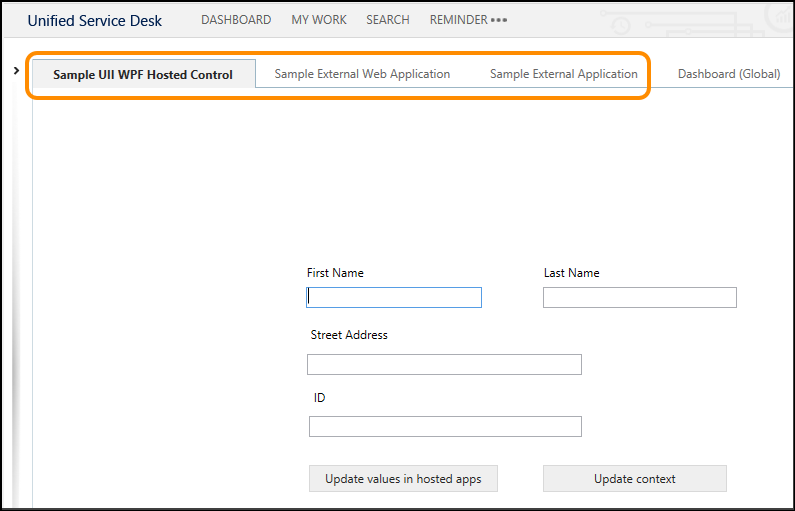This screenshot has width=795, height=511.
Task: Switch to Sample External Web Application tab
Action: click(x=362, y=74)
